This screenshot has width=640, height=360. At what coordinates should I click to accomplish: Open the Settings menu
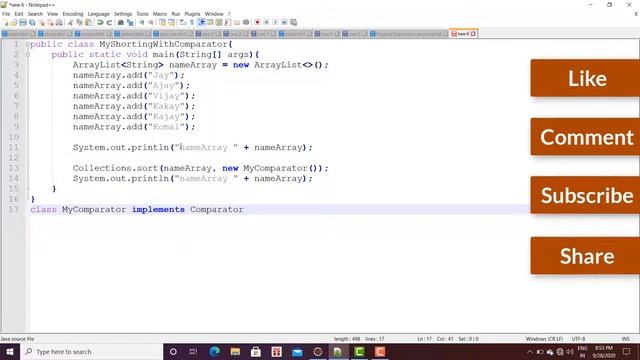(x=123, y=14)
